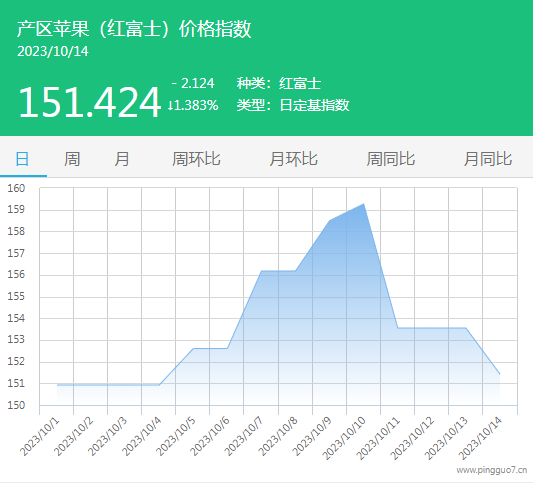Click the 2023/10/9 x-axis date label
This screenshot has height=483, width=533.
(312, 437)
